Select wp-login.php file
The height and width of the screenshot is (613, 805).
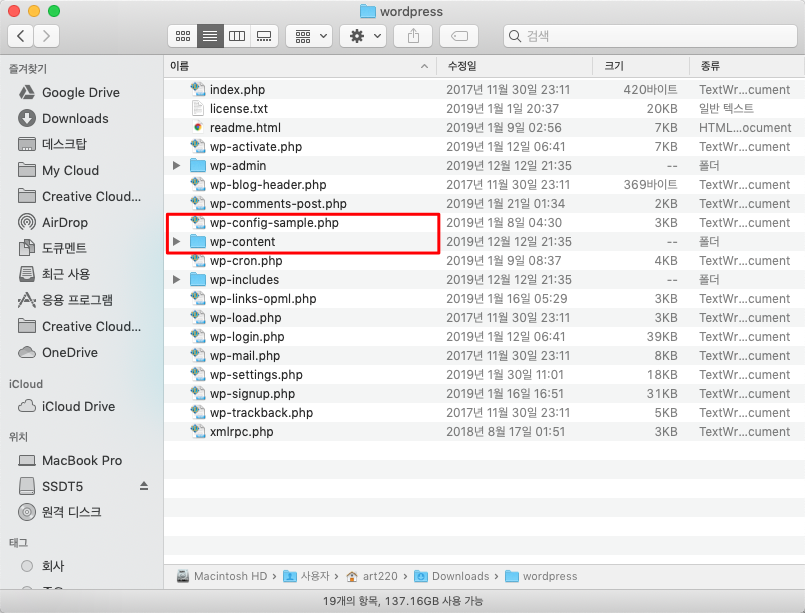(247, 337)
